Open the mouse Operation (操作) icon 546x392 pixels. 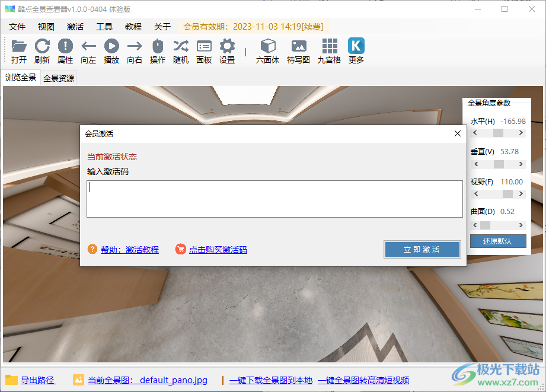pyautogui.click(x=158, y=46)
